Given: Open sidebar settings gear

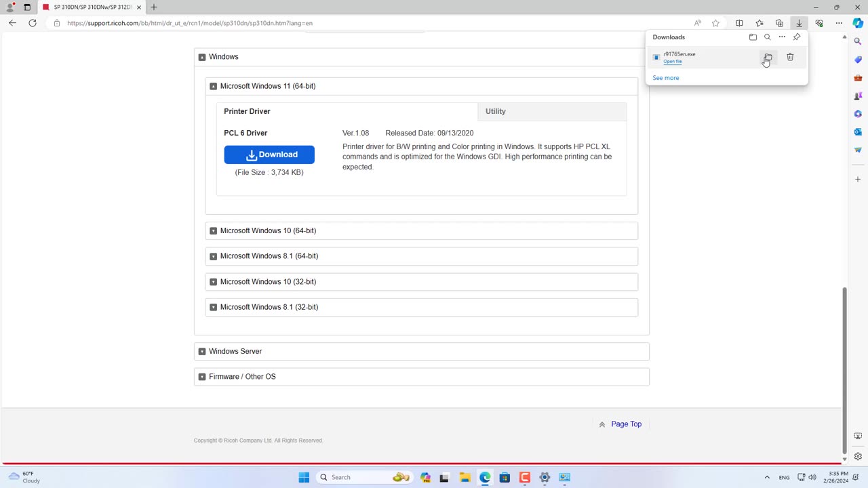Looking at the screenshot, I should (858, 456).
